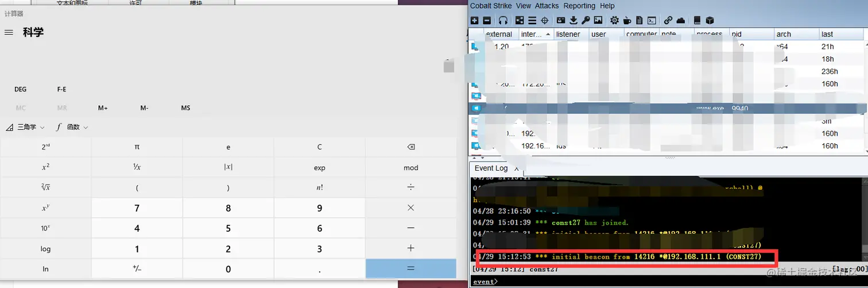
Task: Switch to Target Table crosshair icon
Action: click(x=545, y=20)
